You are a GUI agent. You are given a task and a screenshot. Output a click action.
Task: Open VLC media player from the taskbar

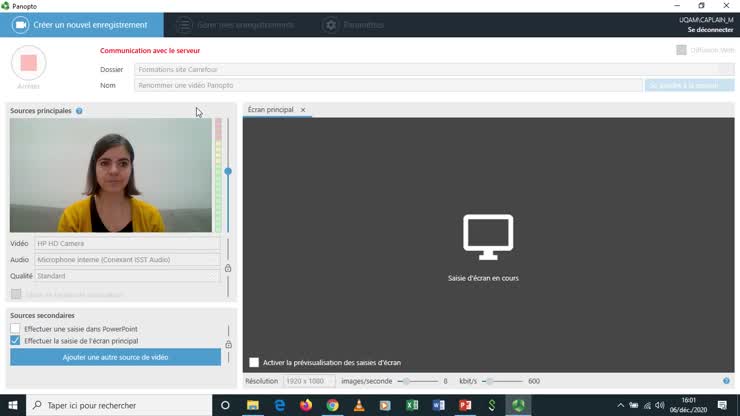coord(359,405)
